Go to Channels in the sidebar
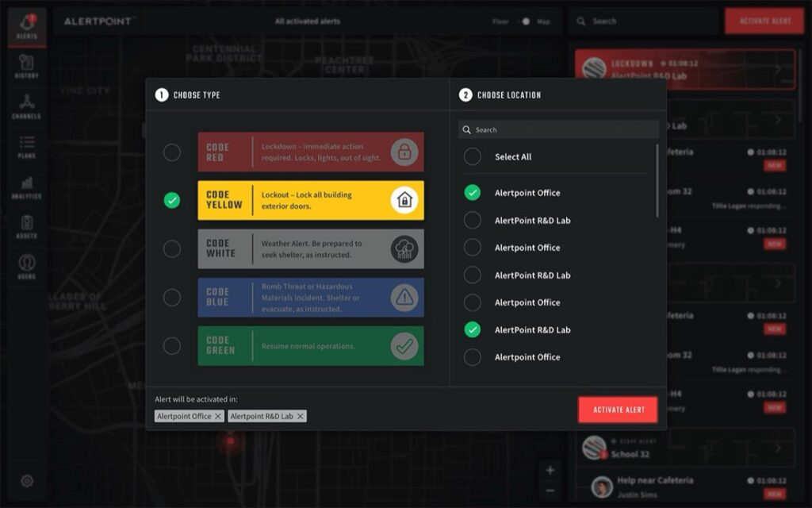The height and width of the screenshot is (508, 812). click(x=27, y=106)
